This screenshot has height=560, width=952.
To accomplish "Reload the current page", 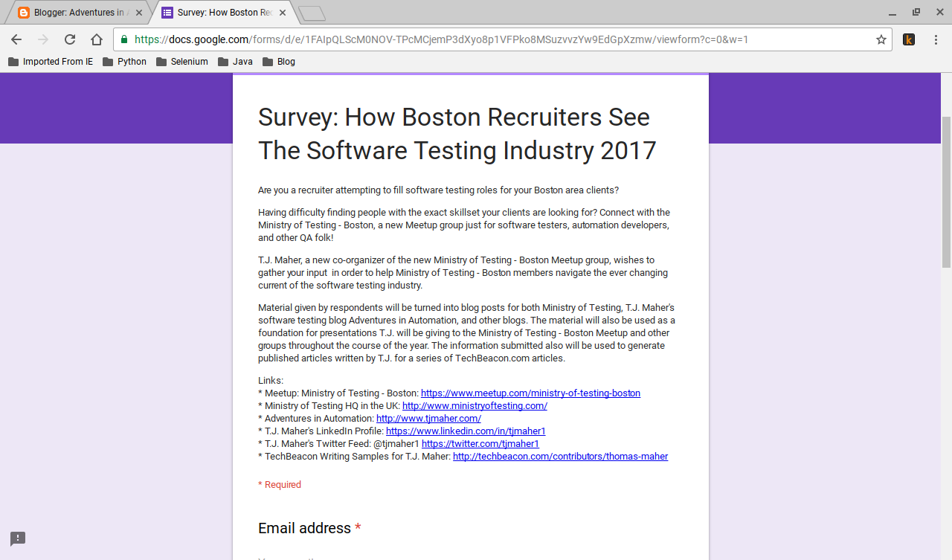I will (x=69, y=39).
